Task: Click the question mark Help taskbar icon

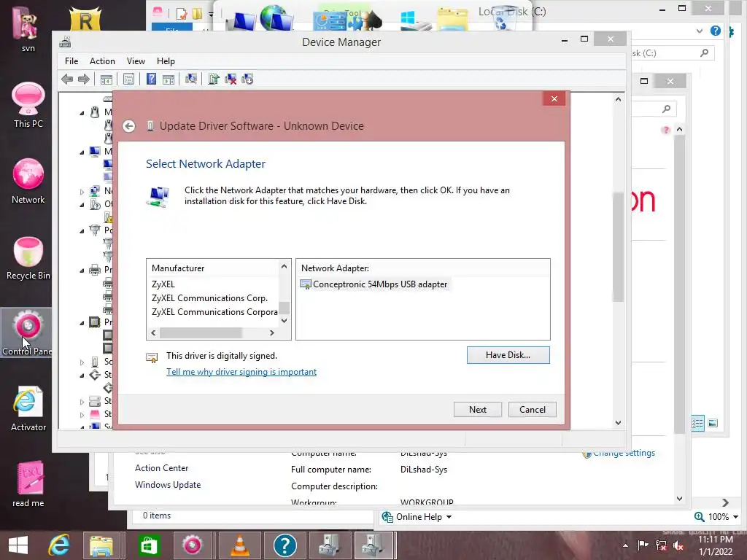Action: pos(285,545)
